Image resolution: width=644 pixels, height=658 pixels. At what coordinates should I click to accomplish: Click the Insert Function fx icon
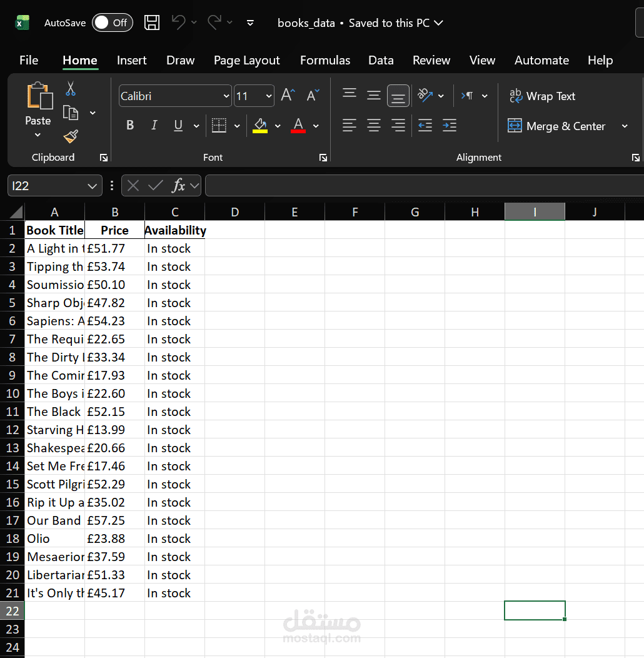(178, 185)
